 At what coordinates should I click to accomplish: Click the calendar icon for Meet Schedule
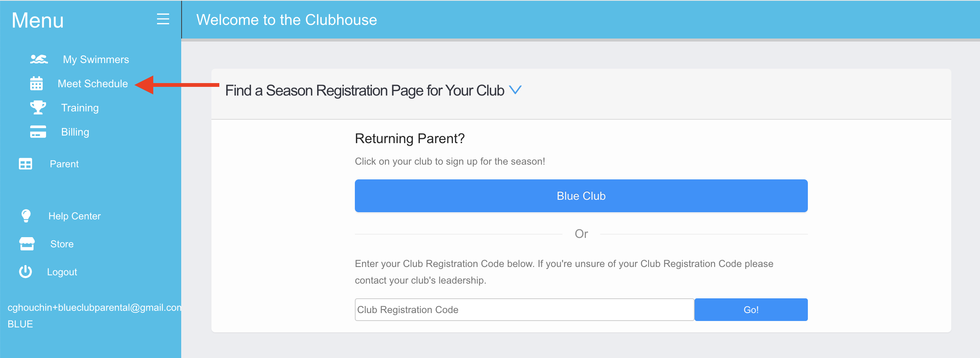(x=37, y=83)
